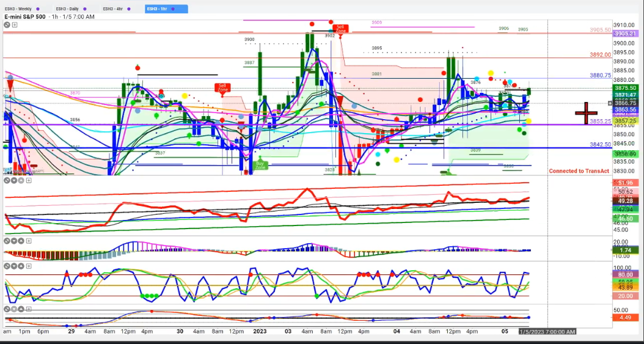644x344 pixels.
Task: Click the 3881 level label
Action: (376, 74)
